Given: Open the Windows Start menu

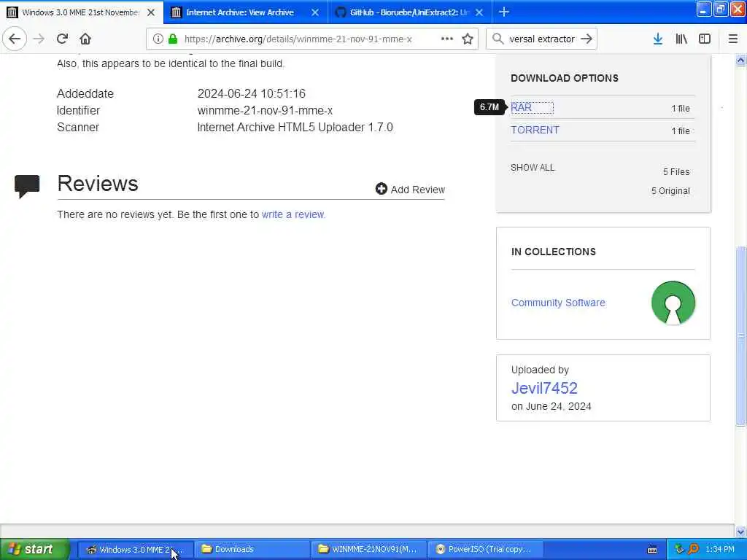Looking at the screenshot, I should pos(35,549).
